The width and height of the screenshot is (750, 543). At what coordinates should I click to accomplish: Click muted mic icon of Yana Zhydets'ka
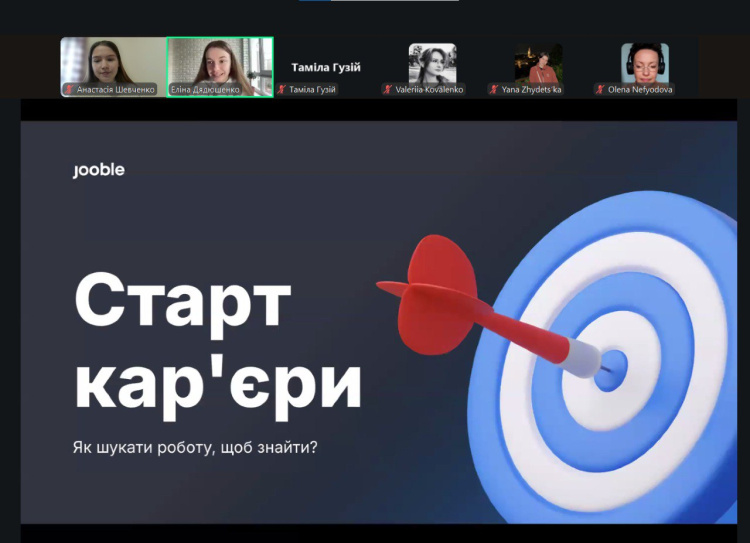(x=494, y=89)
